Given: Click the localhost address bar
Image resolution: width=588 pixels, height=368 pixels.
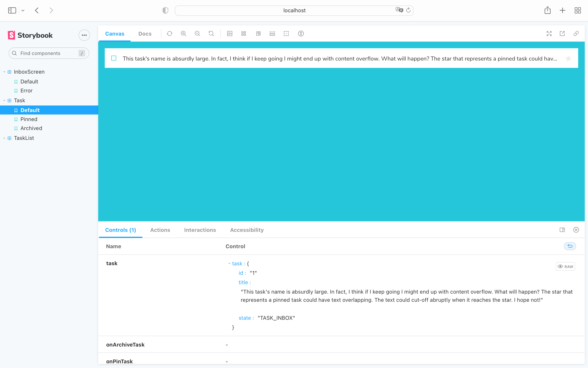Looking at the screenshot, I should [x=294, y=11].
